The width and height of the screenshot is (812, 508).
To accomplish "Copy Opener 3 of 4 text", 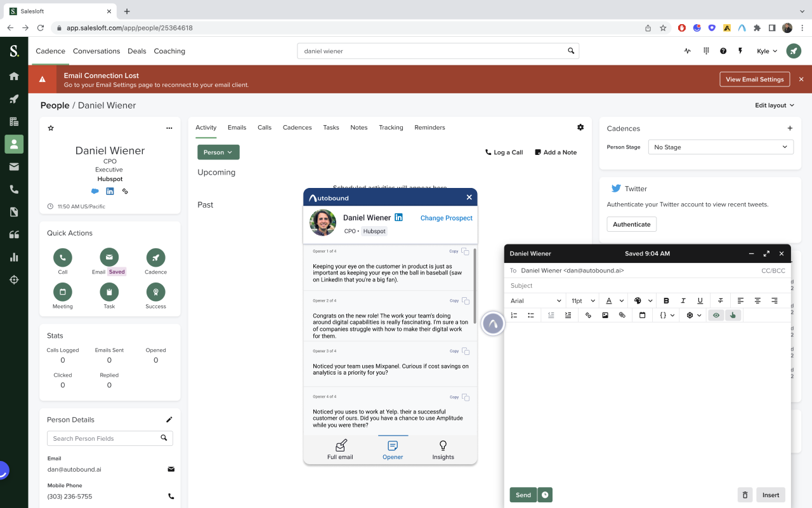I will click(x=460, y=351).
